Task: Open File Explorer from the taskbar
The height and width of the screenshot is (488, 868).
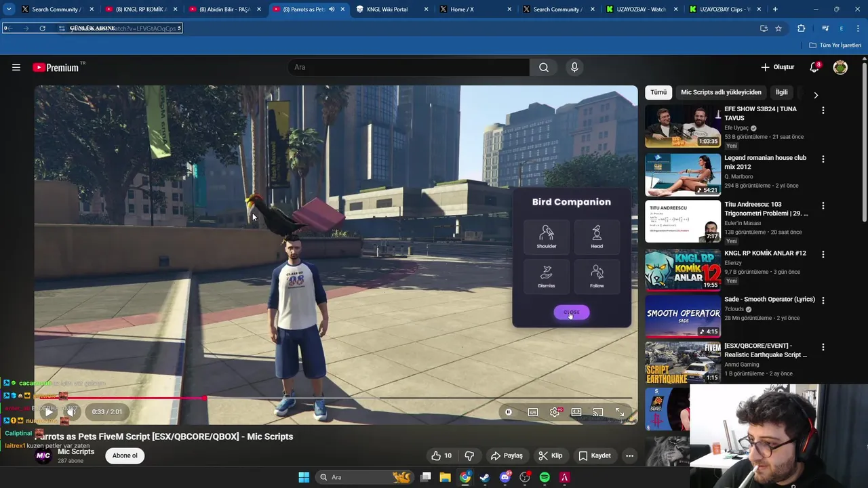Action: pyautogui.click(x=445, y=477)
